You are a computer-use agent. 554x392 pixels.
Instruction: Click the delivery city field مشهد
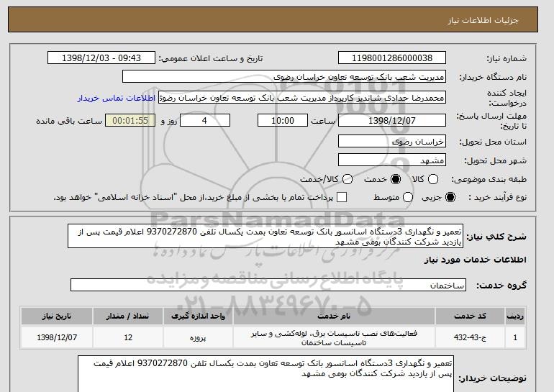392,160
